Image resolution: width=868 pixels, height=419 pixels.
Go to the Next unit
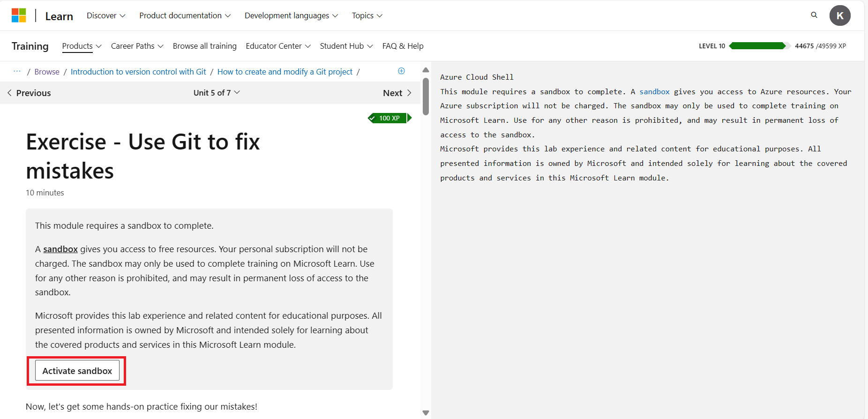[397, 93]
